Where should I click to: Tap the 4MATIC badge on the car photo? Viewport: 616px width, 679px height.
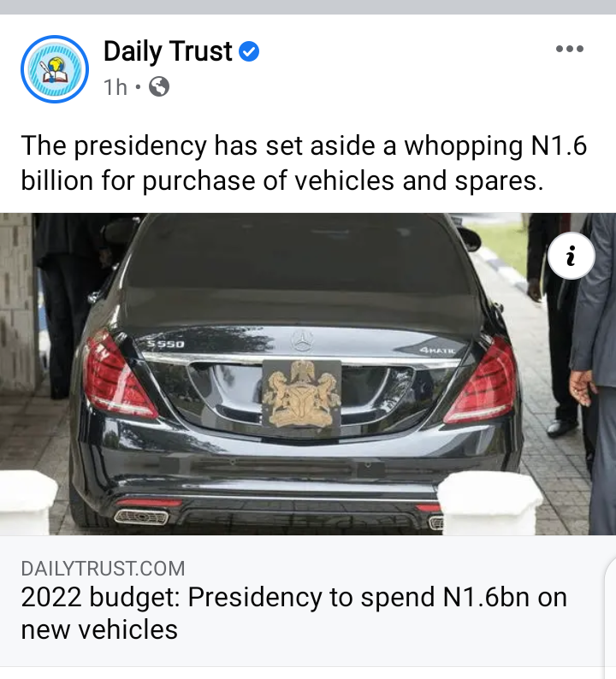click(x=437, y=350)
